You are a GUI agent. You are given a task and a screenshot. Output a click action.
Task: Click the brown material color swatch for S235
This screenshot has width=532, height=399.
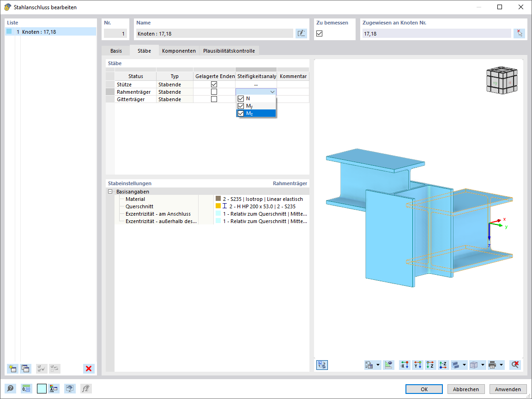click(218, 199)
